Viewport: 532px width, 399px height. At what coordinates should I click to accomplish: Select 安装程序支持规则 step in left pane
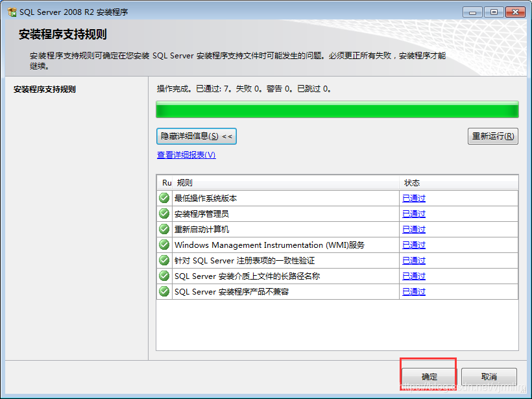click(x=45, y=90)
